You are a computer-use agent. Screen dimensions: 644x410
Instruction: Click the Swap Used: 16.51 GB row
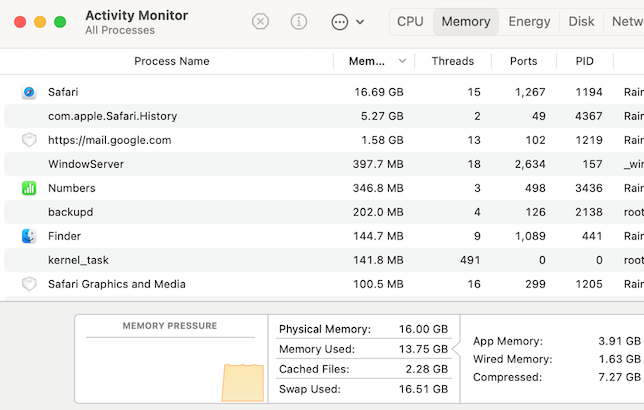point(363,389)
